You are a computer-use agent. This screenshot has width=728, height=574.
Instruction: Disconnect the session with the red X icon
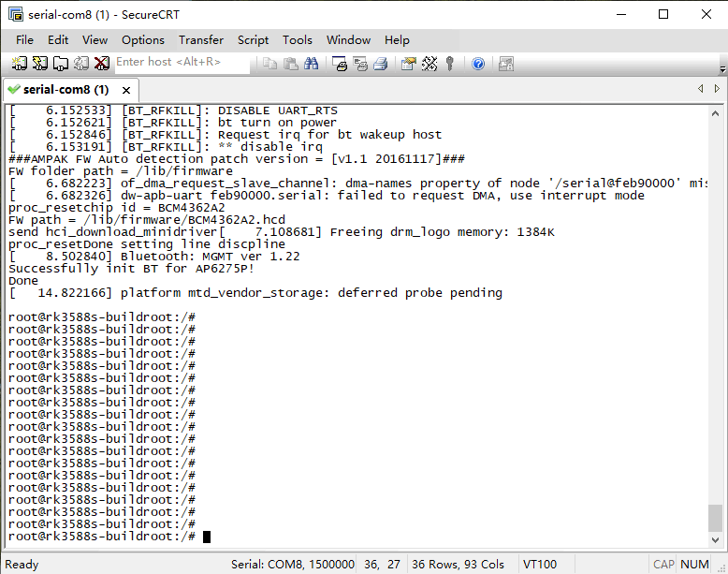pos(101,63)
